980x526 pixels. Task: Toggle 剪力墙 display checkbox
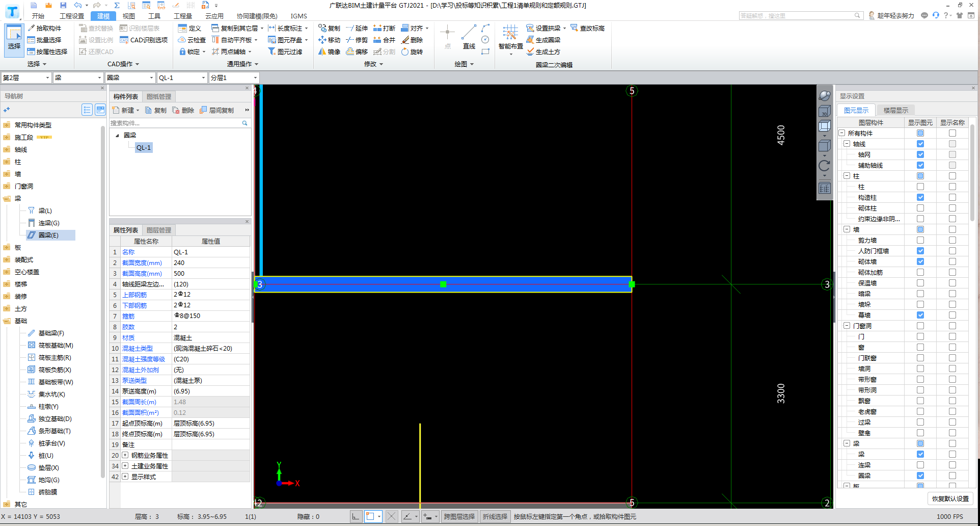[920, 240]
